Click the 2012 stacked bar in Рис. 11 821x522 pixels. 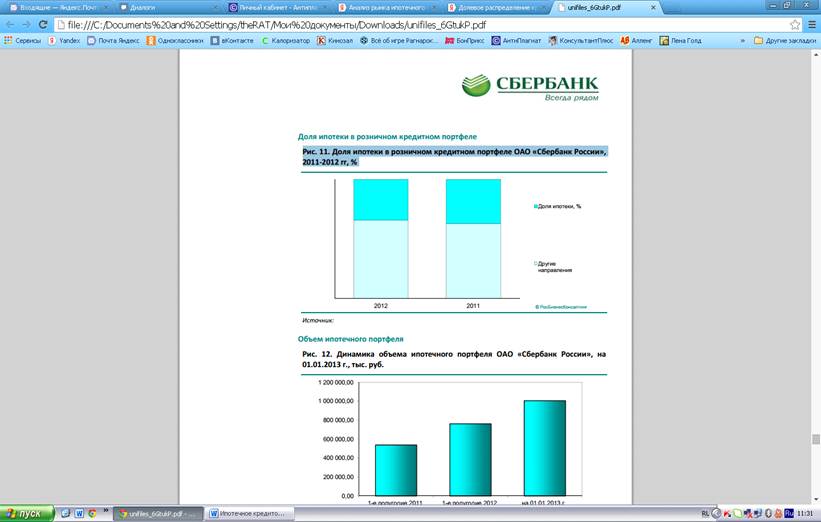click(x=381, y=239)
